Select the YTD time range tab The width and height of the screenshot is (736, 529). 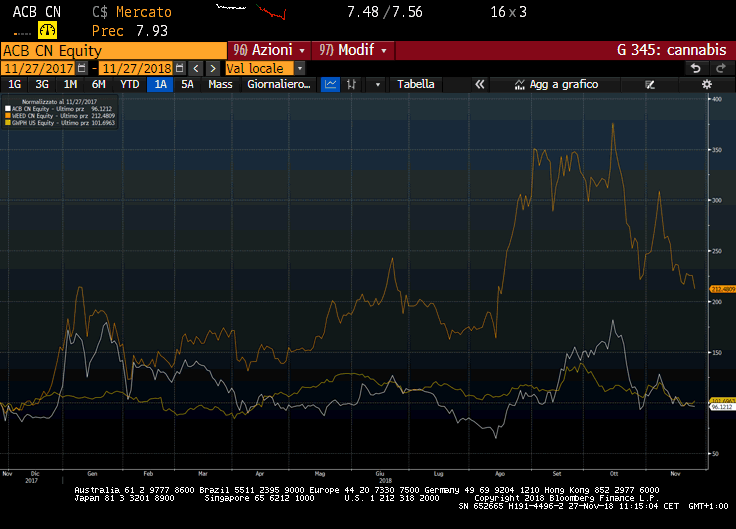click(130, 84)
